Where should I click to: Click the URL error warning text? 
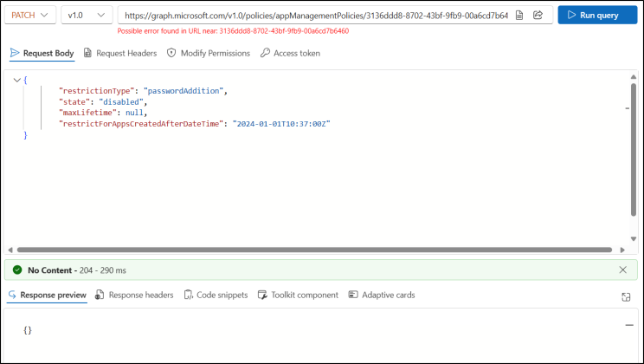pos(233,31)
